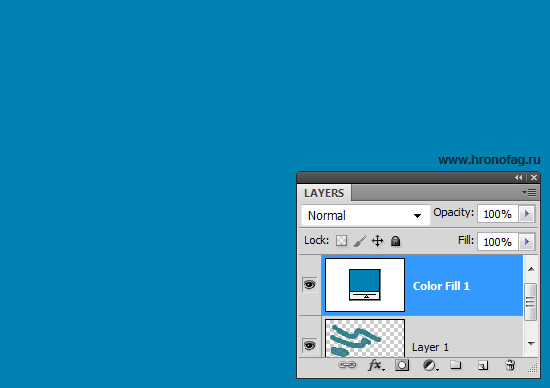Click the Layer 1 thumbnail
550x388 pixels.
click(x=365, y=338)
